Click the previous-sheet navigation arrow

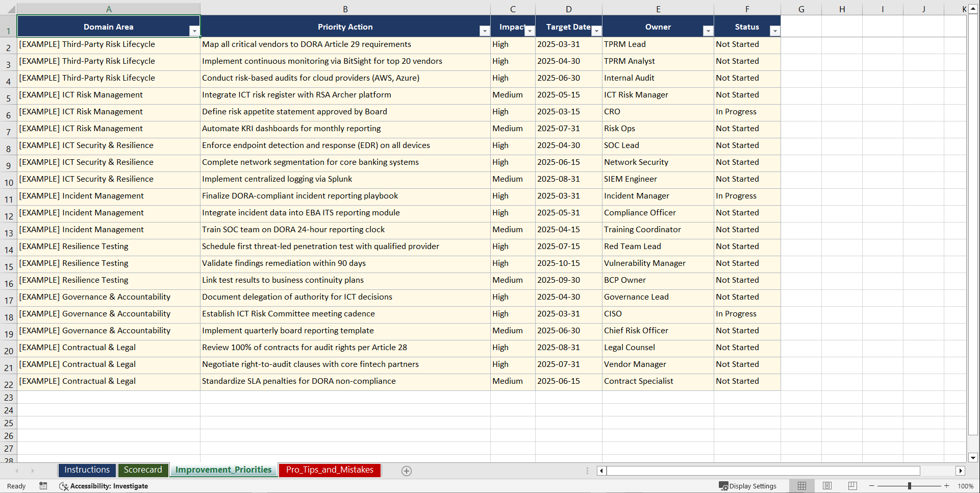pos(17,471)
